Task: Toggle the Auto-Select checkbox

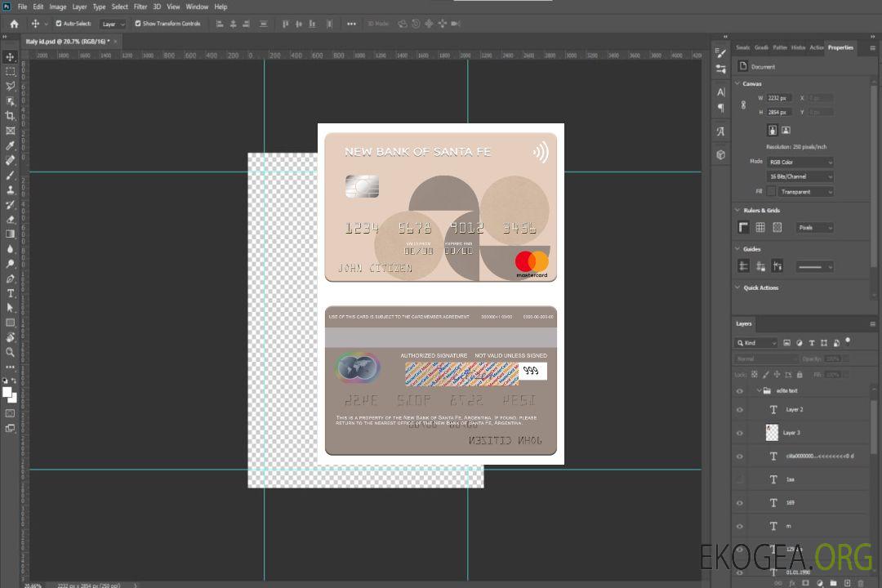Action: (59, 24)
